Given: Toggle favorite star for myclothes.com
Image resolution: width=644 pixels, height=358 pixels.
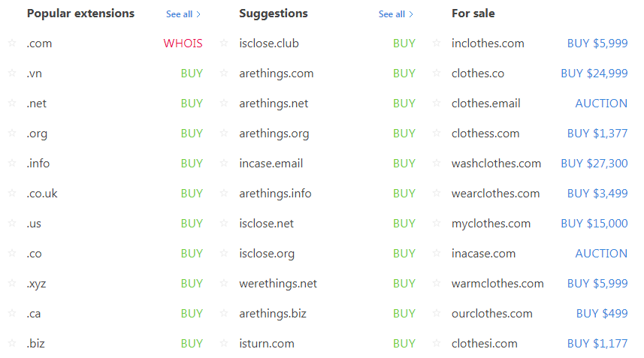Looking at the screenshot, I should pyautogui.click(x=437, y=223).
